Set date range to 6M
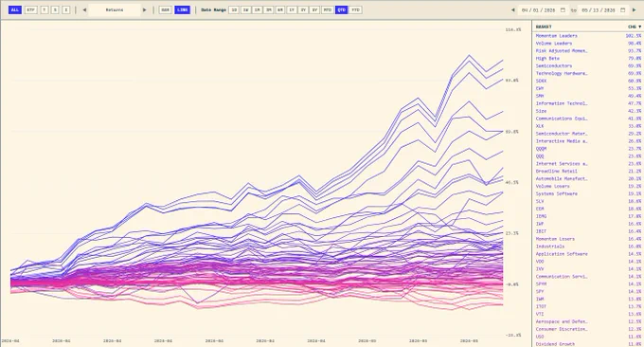644x347 pixels. [x=279, y=9]
